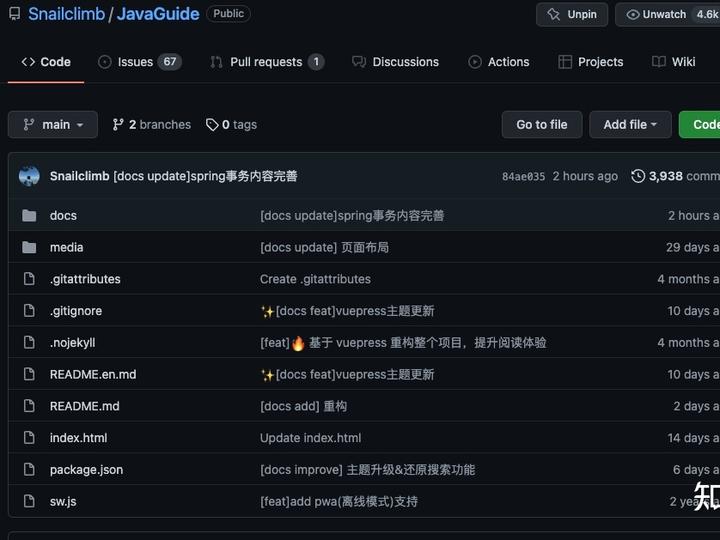Open the Actions tab
Screen dimensions: 720x540
tap(499, 62)
